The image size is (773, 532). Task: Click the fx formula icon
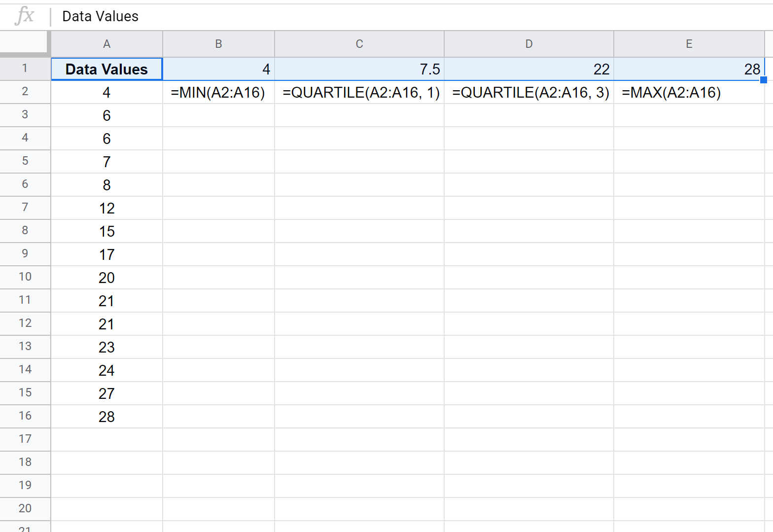[24, 16]
